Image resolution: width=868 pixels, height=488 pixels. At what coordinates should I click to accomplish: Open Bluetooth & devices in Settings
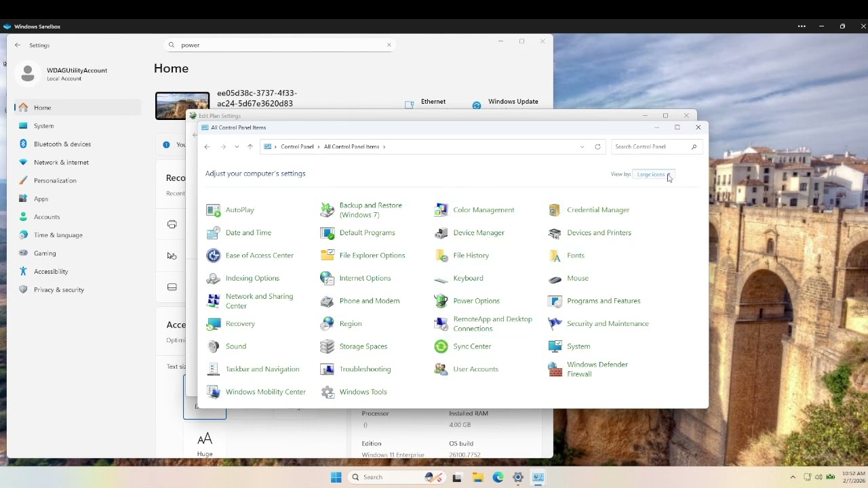(x=77, y=144)
